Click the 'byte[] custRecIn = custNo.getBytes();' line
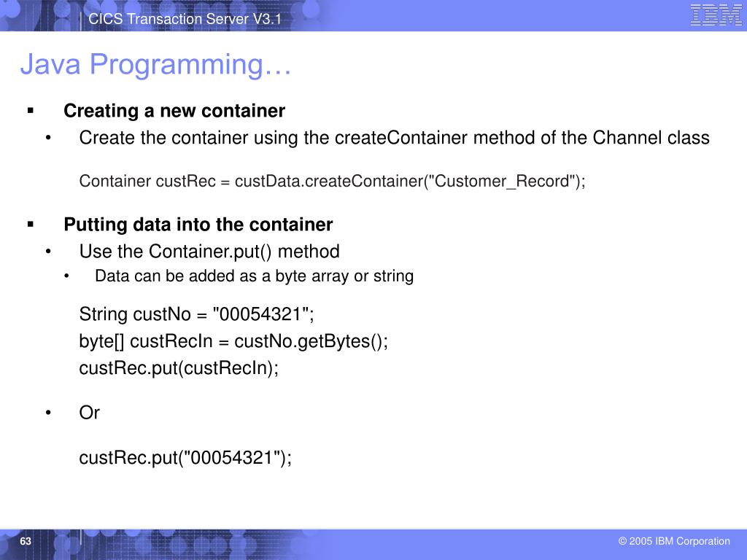747x560 pixels. pos(234,341)
